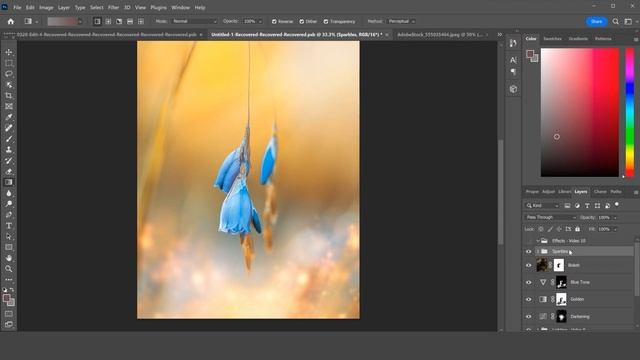Select the Frame tool

pyautogui.click(x=9, y=107)
